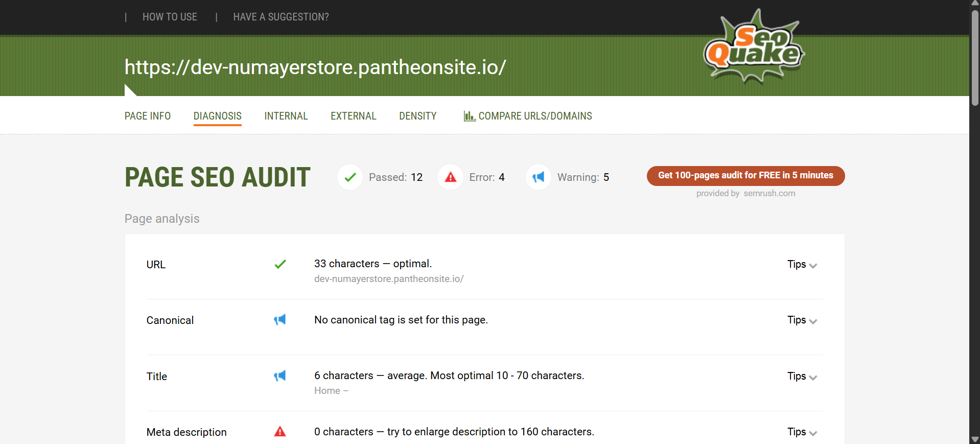The height and width of the screenshot is (444, 980).
Task: Open the Internal tab
Action: [x=286, y=116]
